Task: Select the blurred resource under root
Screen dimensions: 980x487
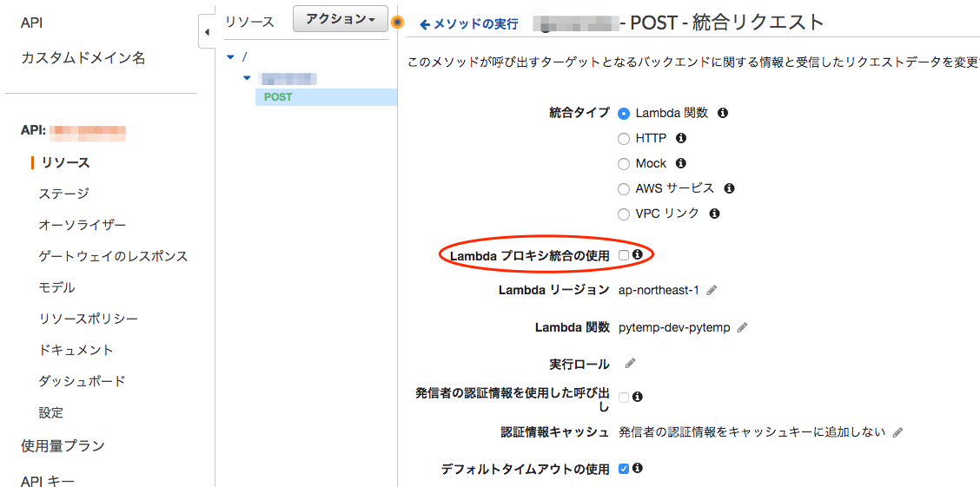Action: coord(288,79)
